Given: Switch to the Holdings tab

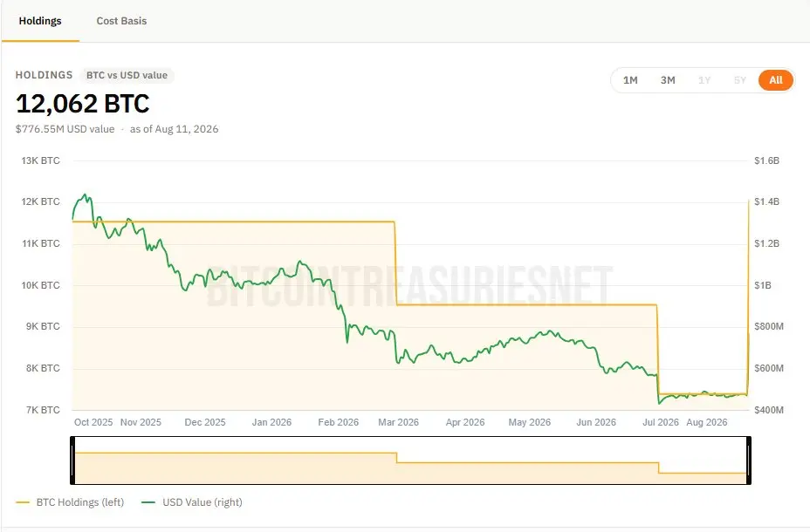Looking at the screenshot, I should pos(40,21).
